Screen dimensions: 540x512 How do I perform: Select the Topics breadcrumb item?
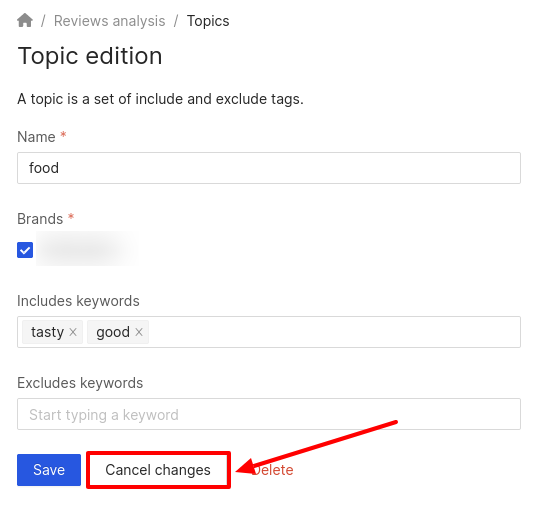pyautogui.click(x=208, y=21)
